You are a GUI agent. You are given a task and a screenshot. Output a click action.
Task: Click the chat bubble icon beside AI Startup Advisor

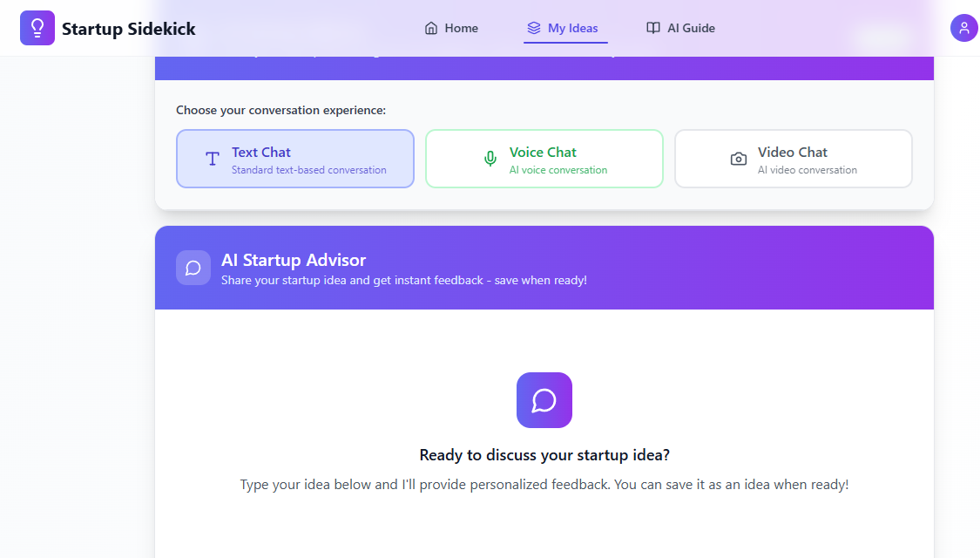[193, 268]
